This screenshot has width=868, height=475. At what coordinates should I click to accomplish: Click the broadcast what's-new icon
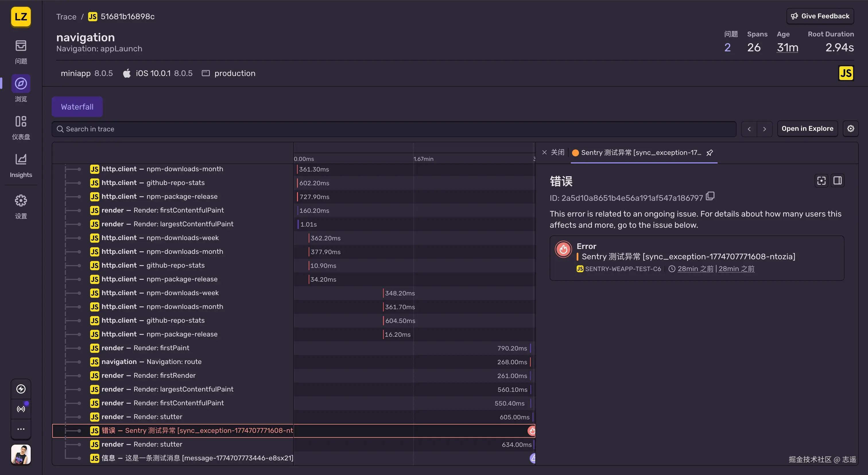(21, 409)
